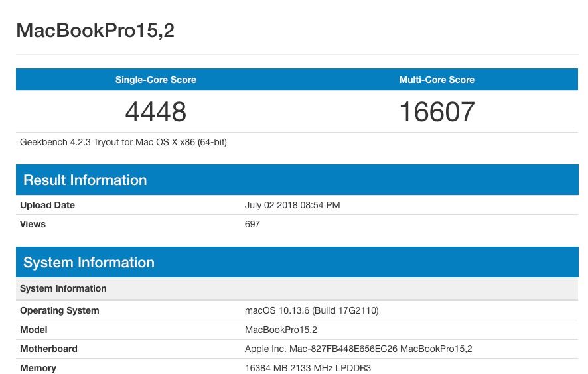Click the blue System Information banner

point(297,262)
